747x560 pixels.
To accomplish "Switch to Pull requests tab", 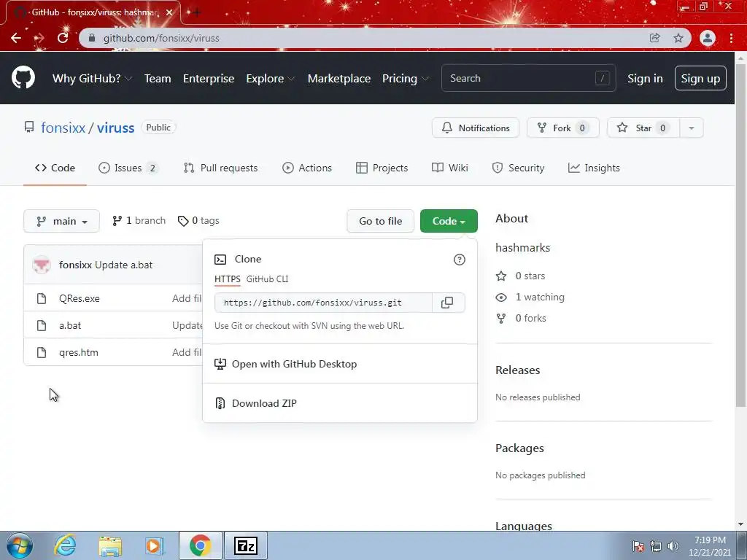I will tap(220, 168).
